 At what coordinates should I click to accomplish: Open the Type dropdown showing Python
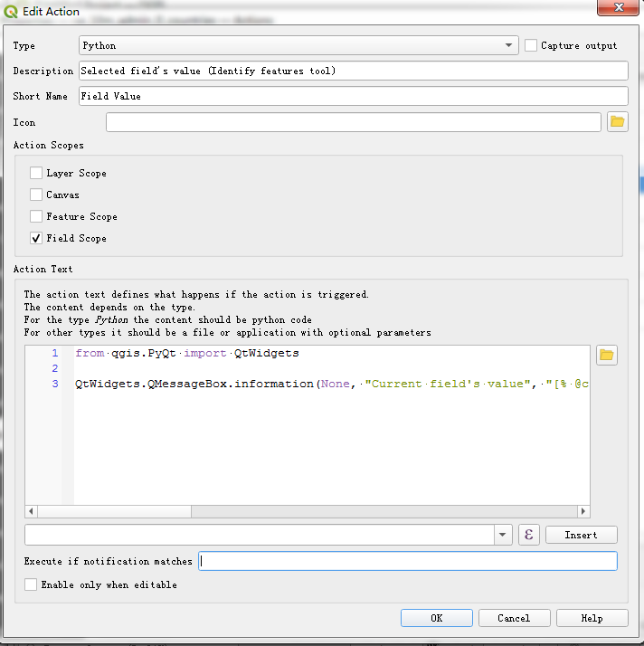point(298,45)
